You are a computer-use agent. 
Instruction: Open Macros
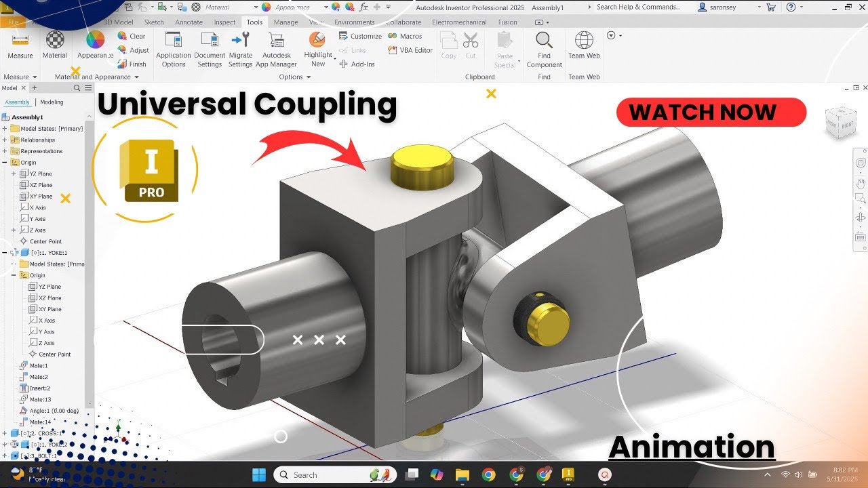[x=405, y=37]
